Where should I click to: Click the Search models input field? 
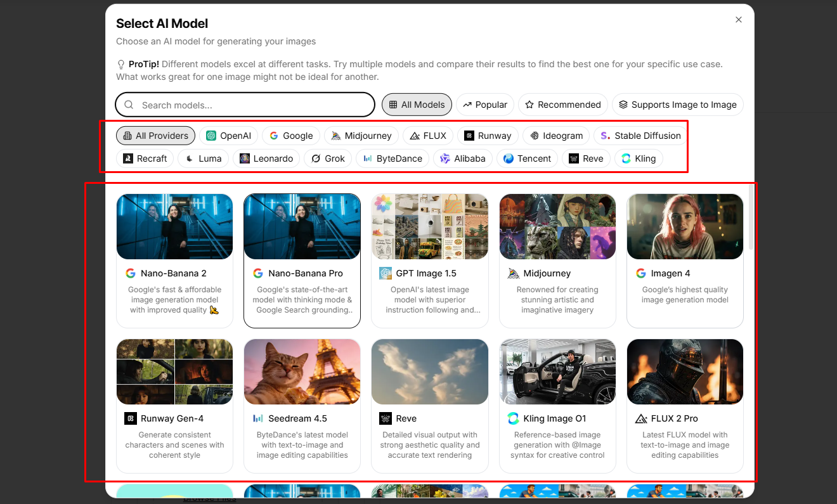click(245, 105)
